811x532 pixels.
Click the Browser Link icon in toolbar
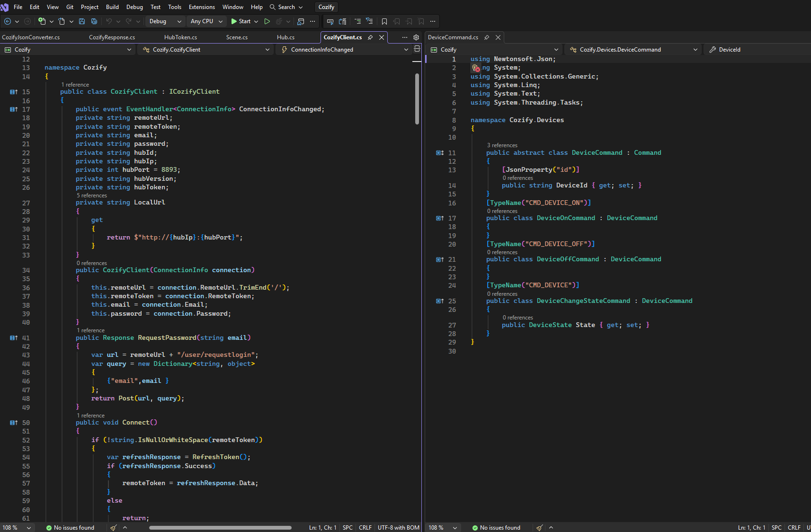[301, 21]
